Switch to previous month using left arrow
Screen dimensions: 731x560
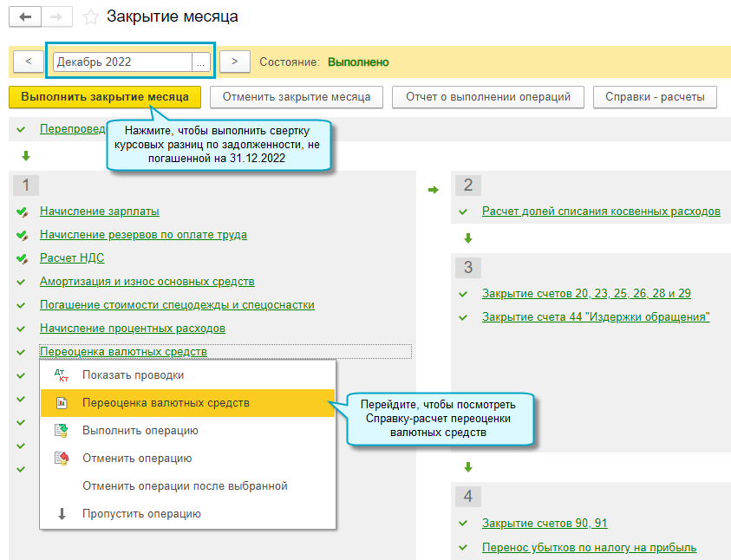tap(29, 62)
